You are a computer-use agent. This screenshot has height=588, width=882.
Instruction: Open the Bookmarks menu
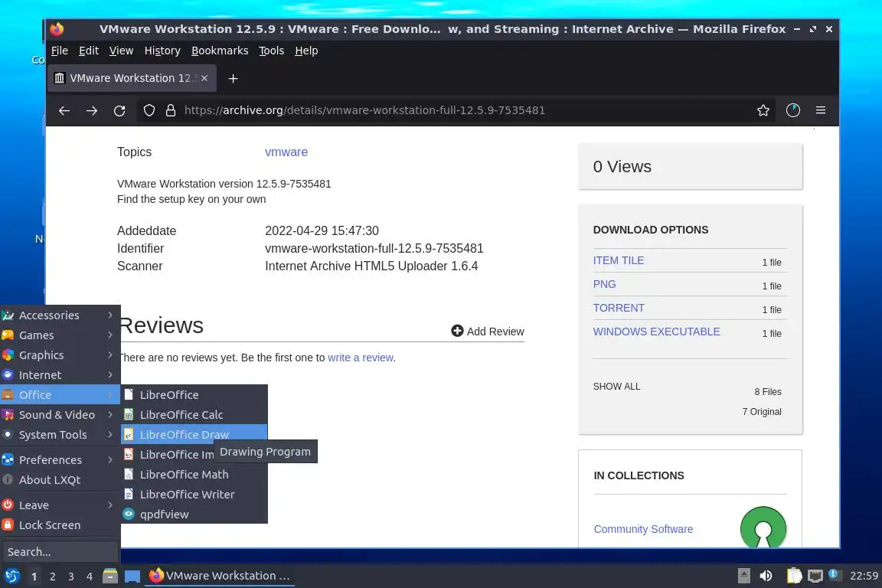(220, 51)
